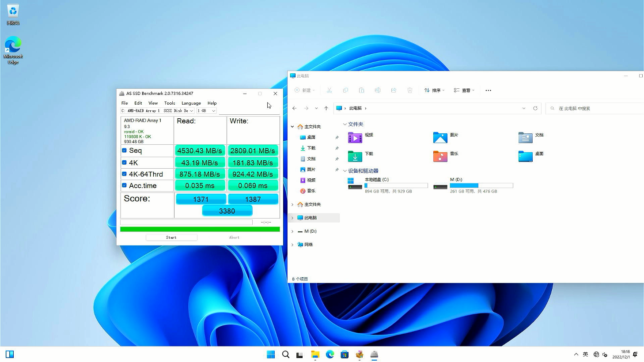
Task: Show hidden tray icons chevron
Action: pos(576,354)
